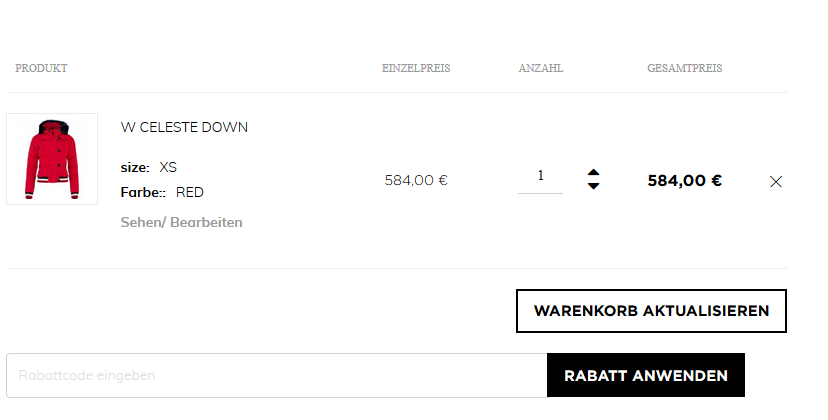
Task: Increase quantity with the up arrow
Action: 593,173
